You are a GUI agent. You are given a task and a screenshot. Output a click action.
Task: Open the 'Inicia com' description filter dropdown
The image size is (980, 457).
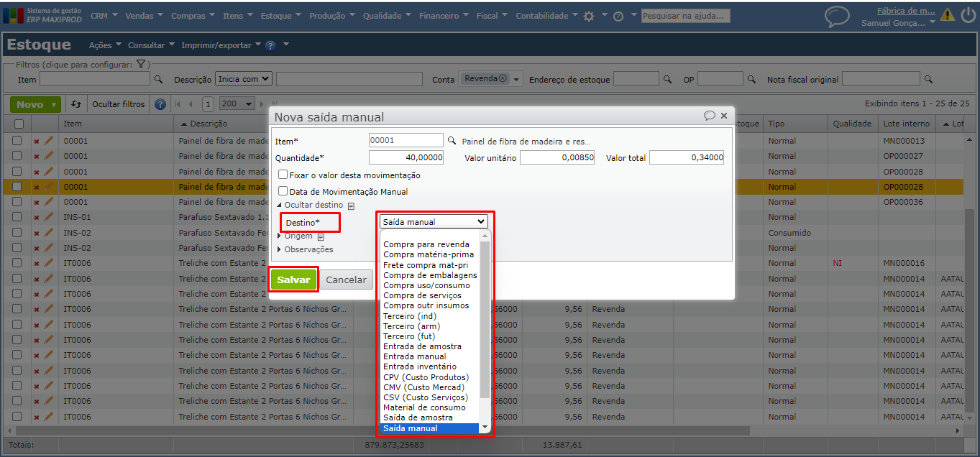244,79
